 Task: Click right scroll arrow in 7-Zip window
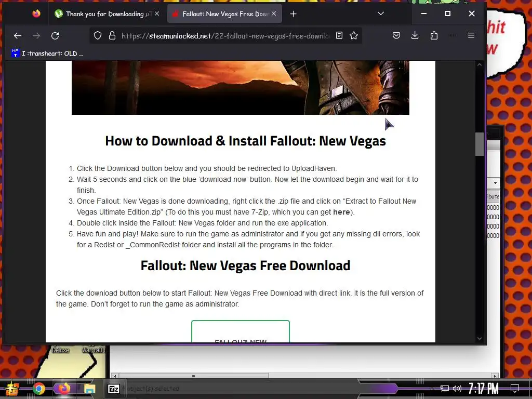(495, 376)
